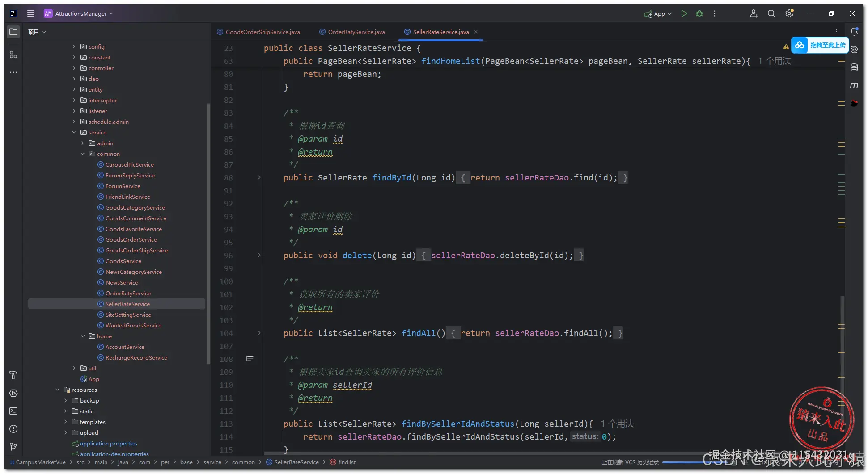Open the Project tool window icon
This screenshot has width=868, height=474.
(13, 32)
